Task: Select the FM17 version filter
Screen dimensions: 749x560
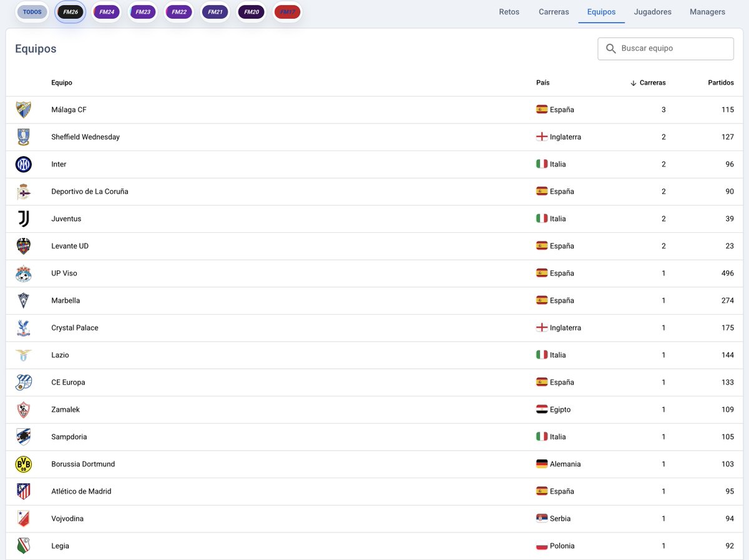Action: (x=287, y=12)
